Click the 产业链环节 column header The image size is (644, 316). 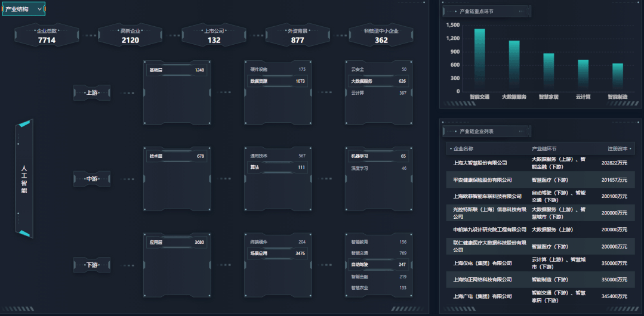tap(544, 148)
